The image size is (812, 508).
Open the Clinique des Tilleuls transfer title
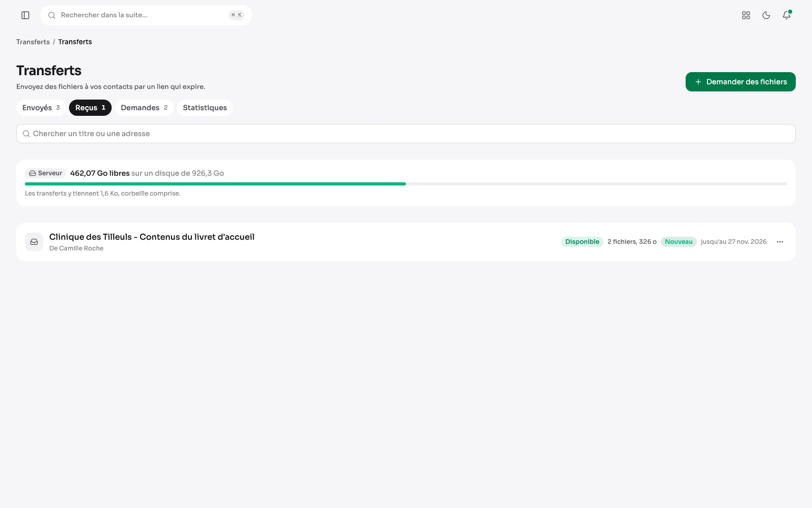pos(152,237)
